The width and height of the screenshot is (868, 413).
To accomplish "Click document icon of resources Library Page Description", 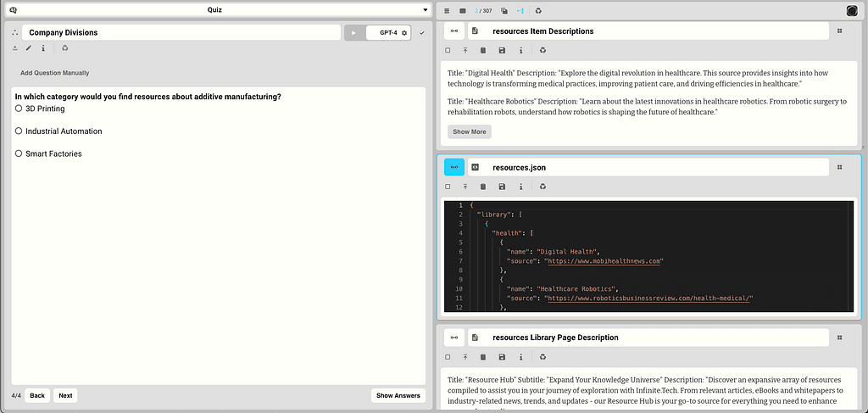I will (475, 338).
